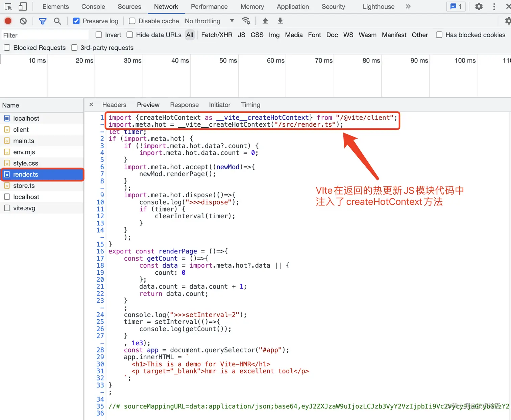511x420 pixels.
Task: Filter requests by JS
Action: pyautogui.click(x=241, y=35)
